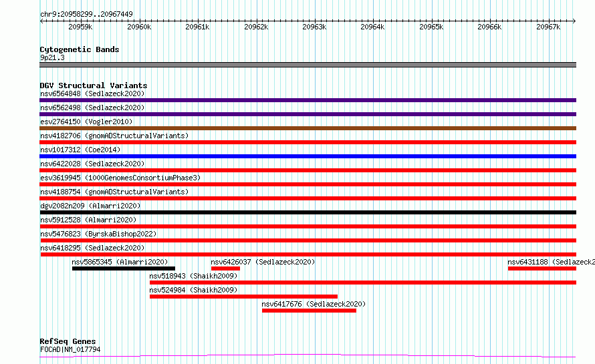Click the long red nsv518943 bar

coord(363,283)
